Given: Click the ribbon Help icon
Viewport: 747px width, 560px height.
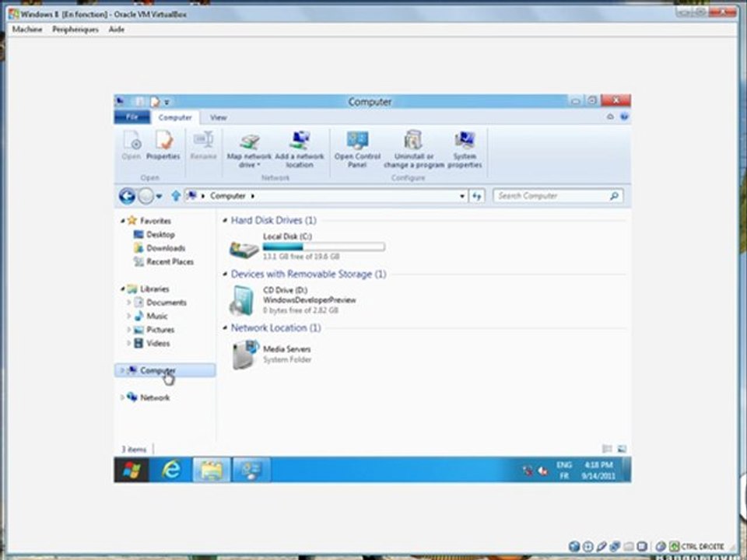Looking at the screenshot, I should click(624, 117).
